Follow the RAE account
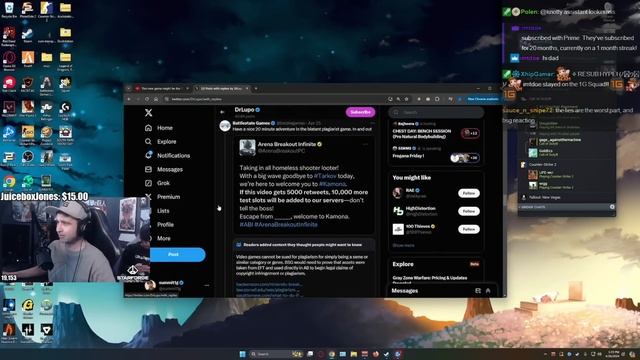This screenshot has height=360, width=640. 469,193
